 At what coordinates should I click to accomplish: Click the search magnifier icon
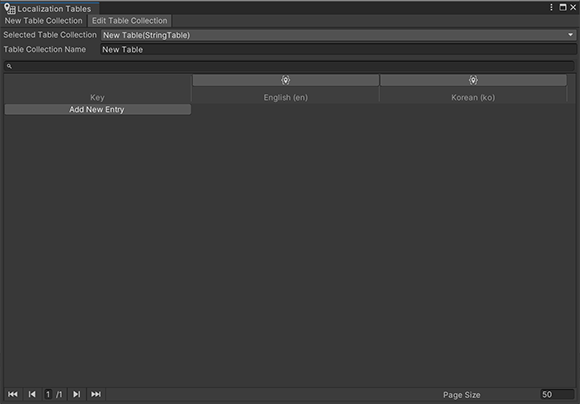[x=9, y=66]
